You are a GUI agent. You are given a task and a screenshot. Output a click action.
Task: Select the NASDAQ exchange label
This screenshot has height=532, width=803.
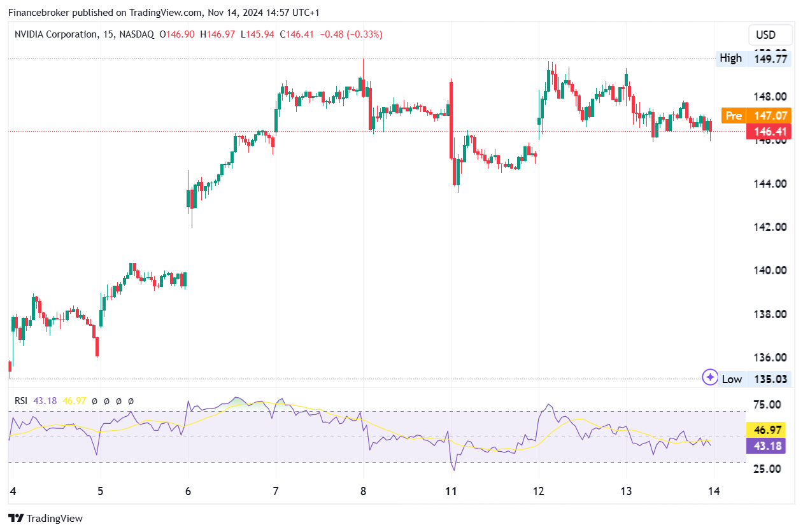pos(138,34)
